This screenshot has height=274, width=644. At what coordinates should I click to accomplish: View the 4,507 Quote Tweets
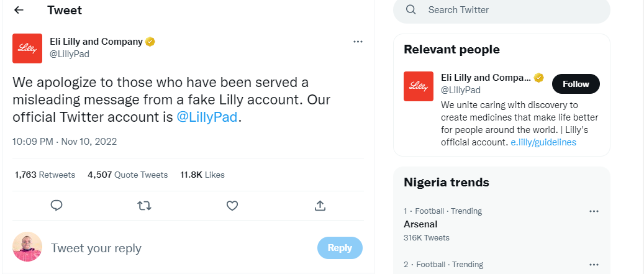(128, 175)
